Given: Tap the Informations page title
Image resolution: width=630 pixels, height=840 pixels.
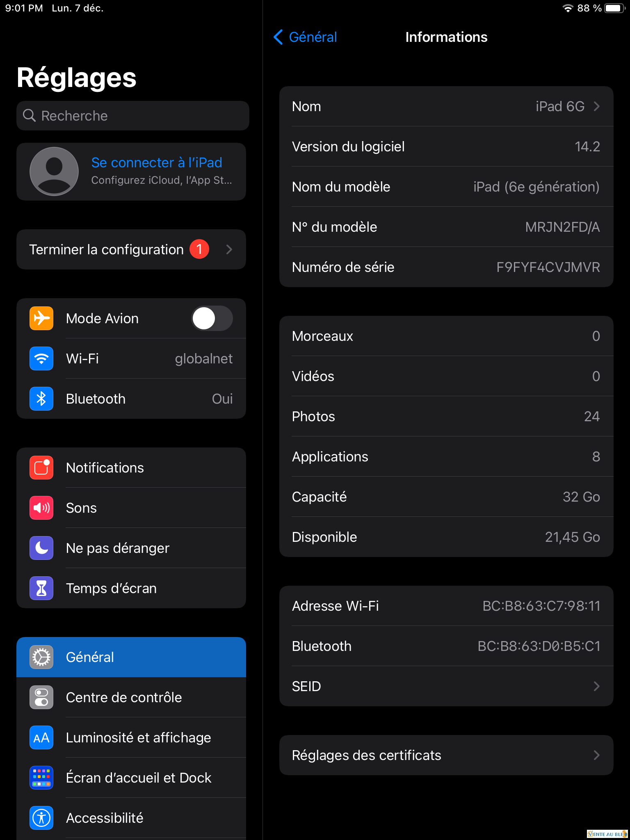Looking at the screenshot, I should (446, 37).
